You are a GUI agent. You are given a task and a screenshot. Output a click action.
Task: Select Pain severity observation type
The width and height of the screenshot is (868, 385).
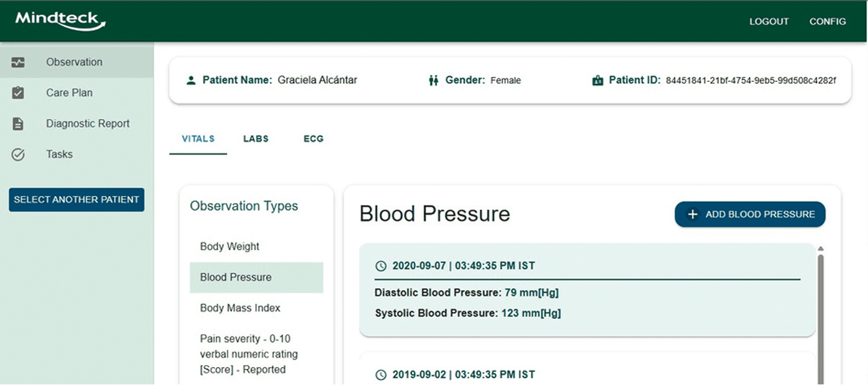(256, 354)
